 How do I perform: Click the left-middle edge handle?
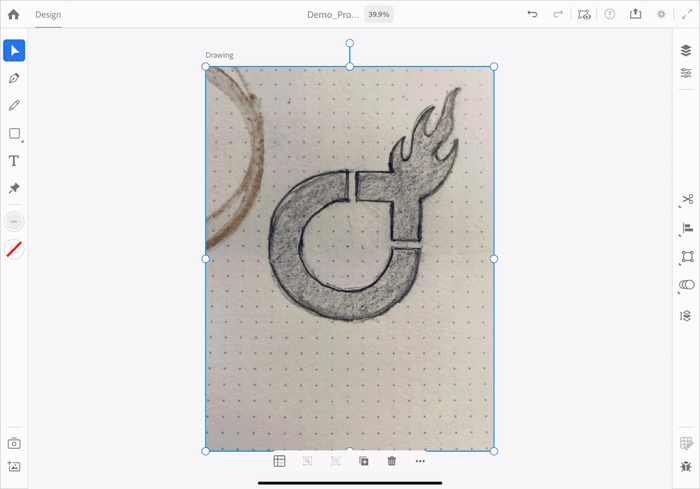coord(205,259)
